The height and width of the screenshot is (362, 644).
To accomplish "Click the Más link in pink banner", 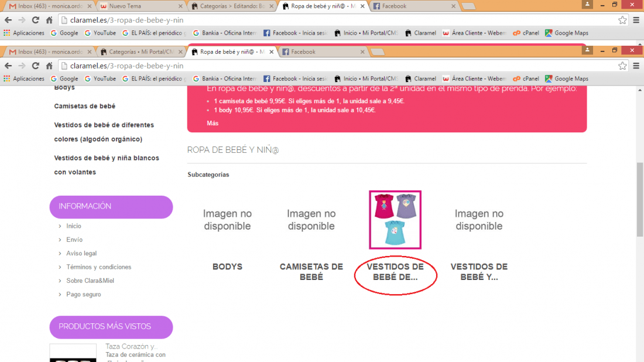I will tap(213, 123).
